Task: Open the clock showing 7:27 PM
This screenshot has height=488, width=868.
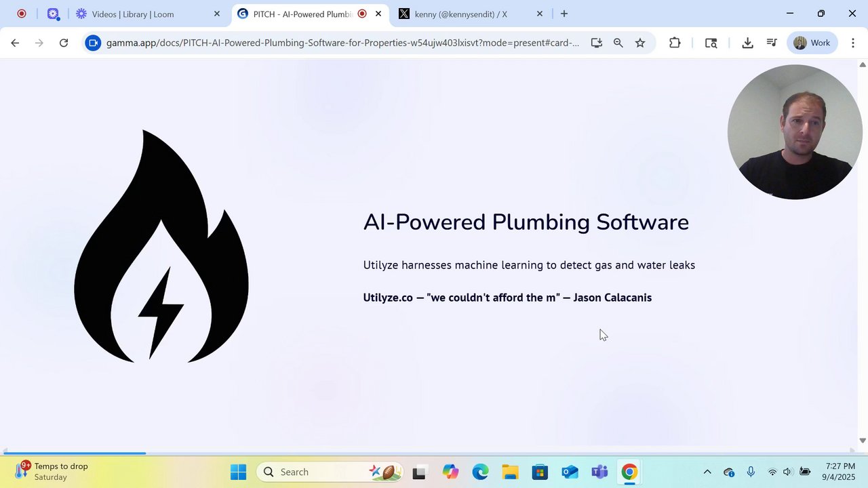Action: tap(840, 472)
